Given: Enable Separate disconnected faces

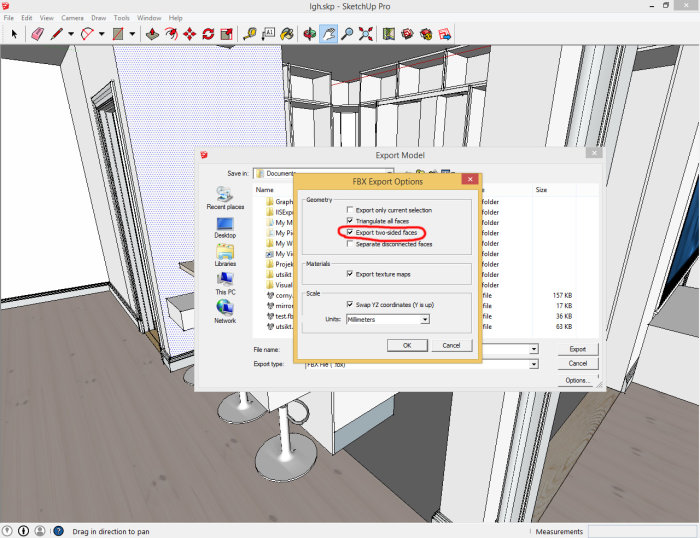Looking at the screenshot, I should [x=350, y=244].
